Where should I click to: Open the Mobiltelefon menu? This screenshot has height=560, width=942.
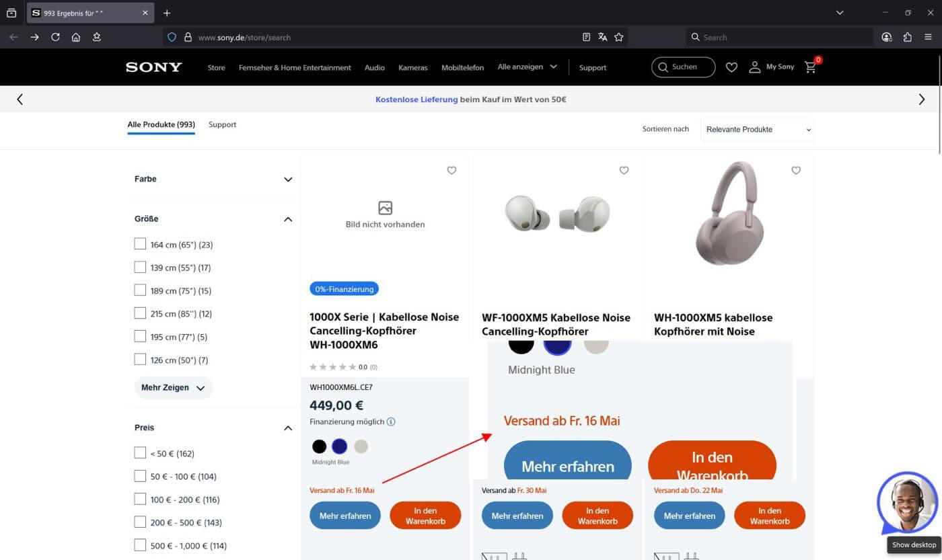pyautogui.click(x=462, y=68)
